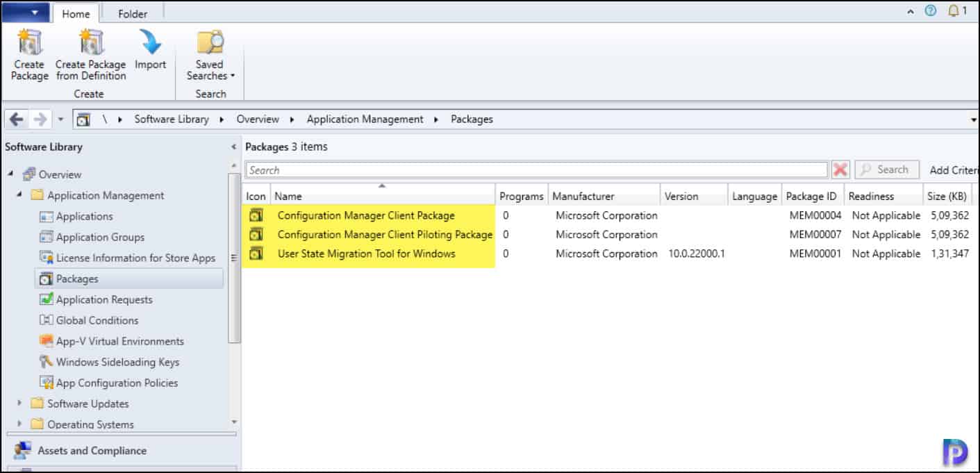The height and width of the screenshot is (473, 980).
Task: Open the breadcrumb dropdown at far right
Action: [974, 119]
